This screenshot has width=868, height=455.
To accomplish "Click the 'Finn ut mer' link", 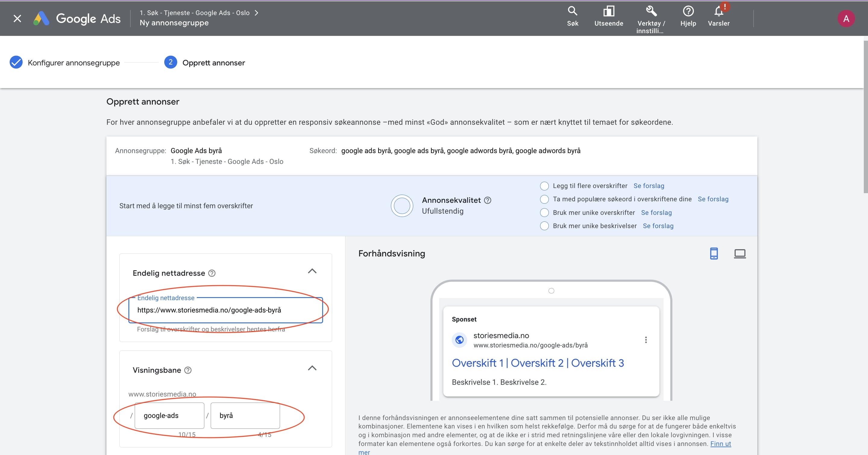I will pos(720,444).
